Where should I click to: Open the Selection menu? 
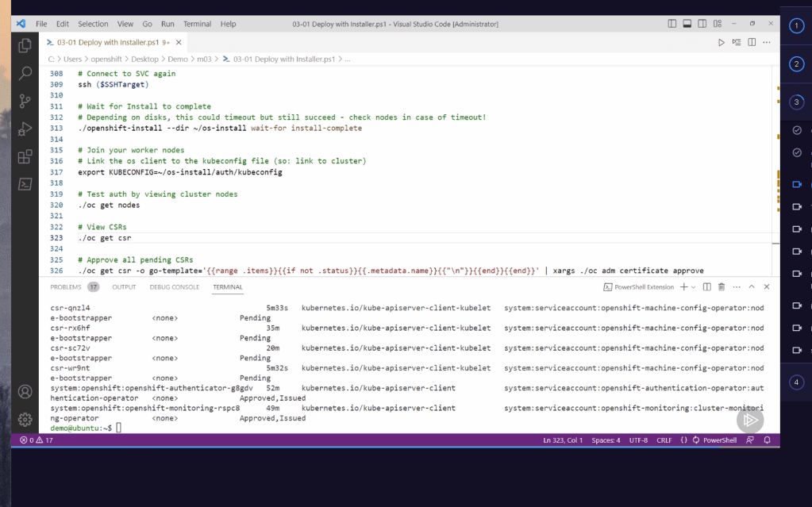93,24
